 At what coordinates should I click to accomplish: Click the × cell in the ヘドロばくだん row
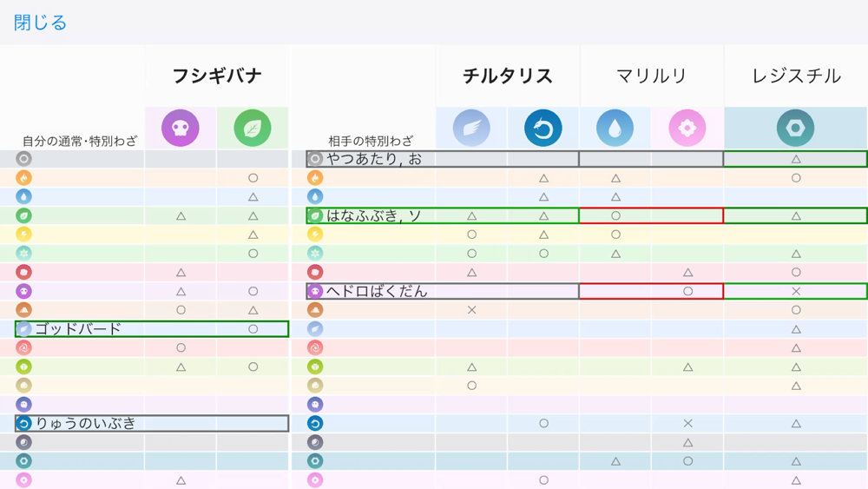[796, 292]
